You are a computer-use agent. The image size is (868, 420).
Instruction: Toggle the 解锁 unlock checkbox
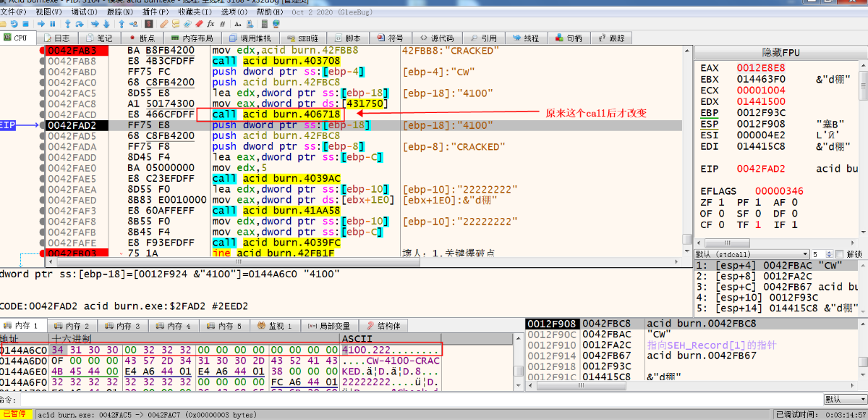coord(838,254)
